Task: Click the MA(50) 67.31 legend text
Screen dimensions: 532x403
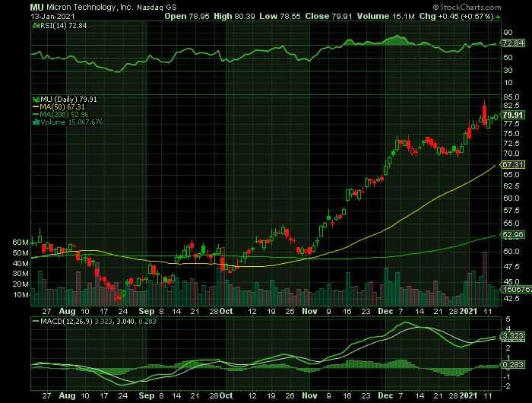Action: (x=62, y=107)
